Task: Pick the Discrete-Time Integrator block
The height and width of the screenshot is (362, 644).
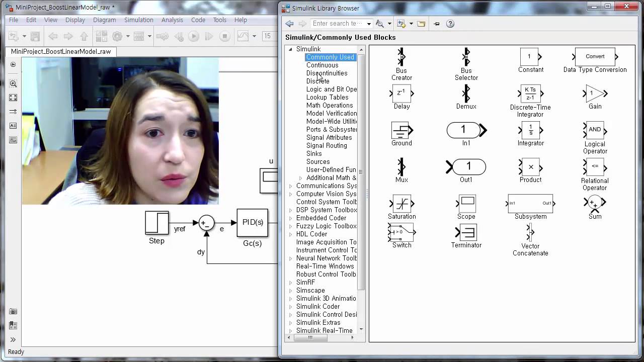Action: 530,94
